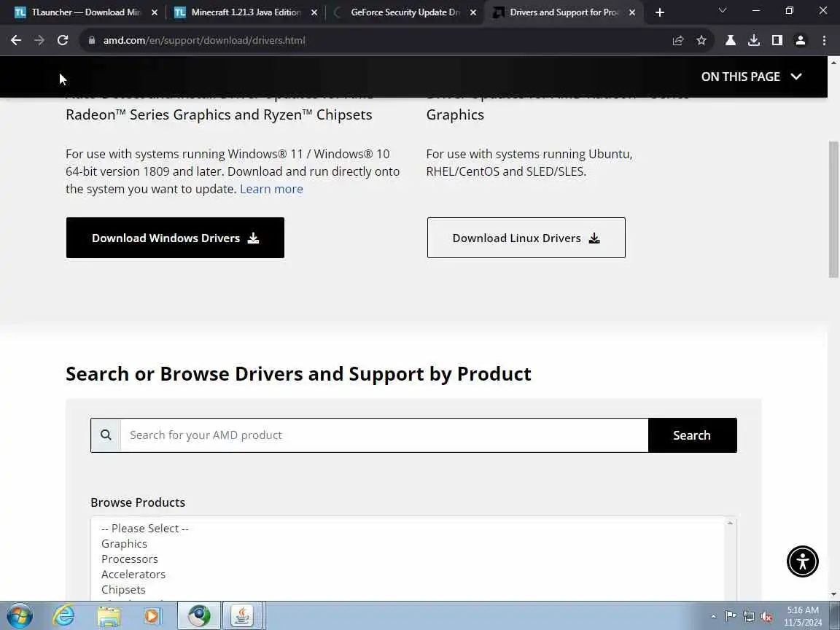The image size is (840, 630).
Task: Open Windows Media Player taskbar icon
Action: tap(152, 616)
